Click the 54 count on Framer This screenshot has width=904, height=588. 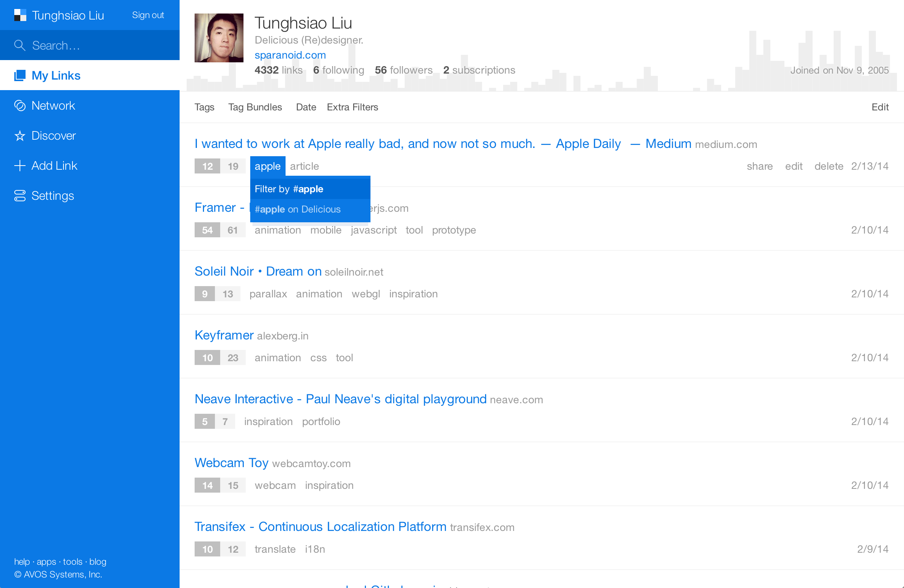(207, 230)
